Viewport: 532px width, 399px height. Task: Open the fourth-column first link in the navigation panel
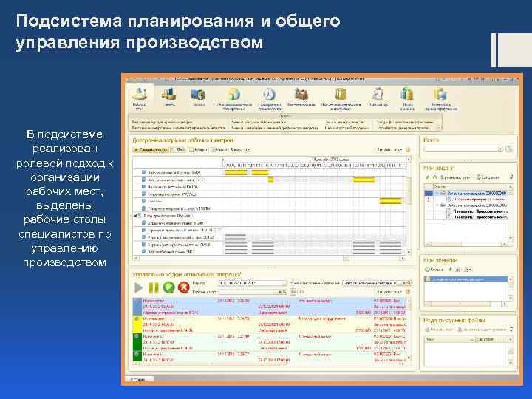(x=406, y=122)
